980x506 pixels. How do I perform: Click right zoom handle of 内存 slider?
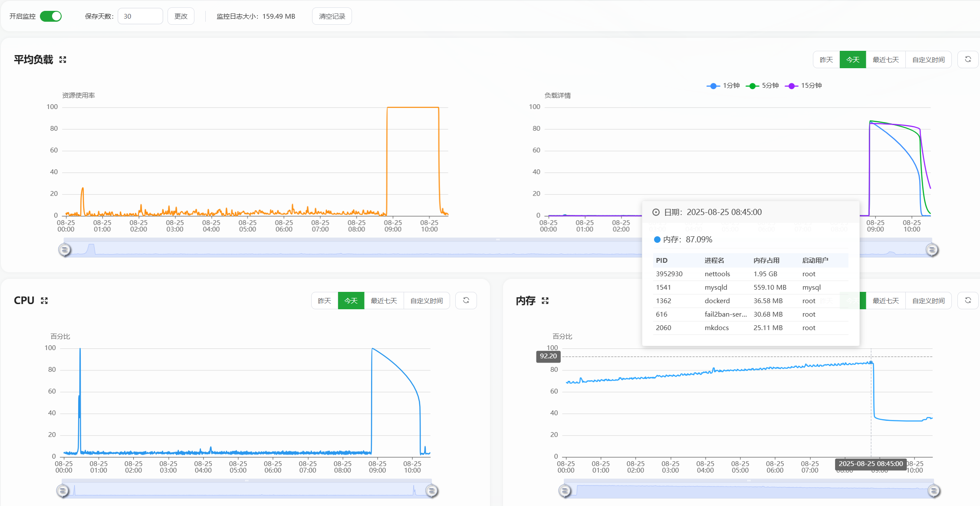[x=934, y=491]
